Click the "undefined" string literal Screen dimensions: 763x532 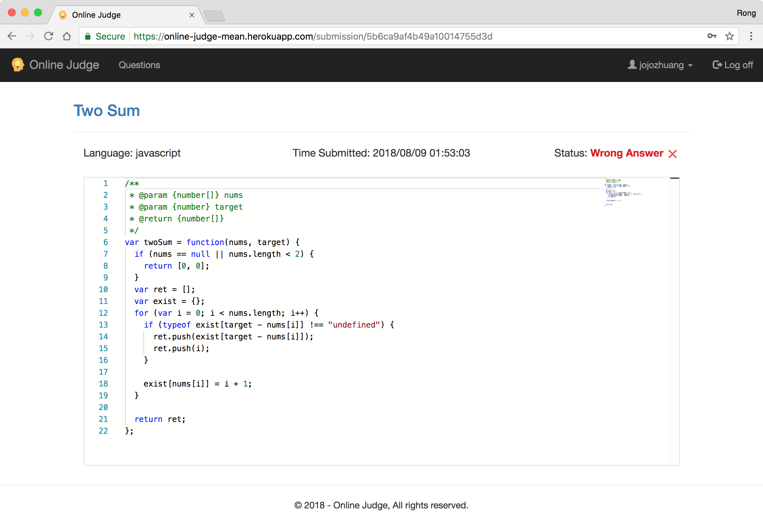tap(354, 325)
